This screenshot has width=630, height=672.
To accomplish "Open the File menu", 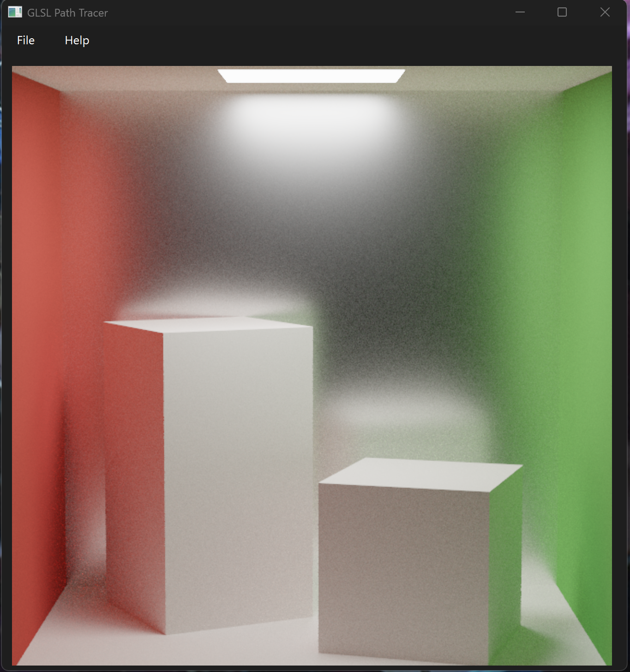I will (x=26, y=41).
